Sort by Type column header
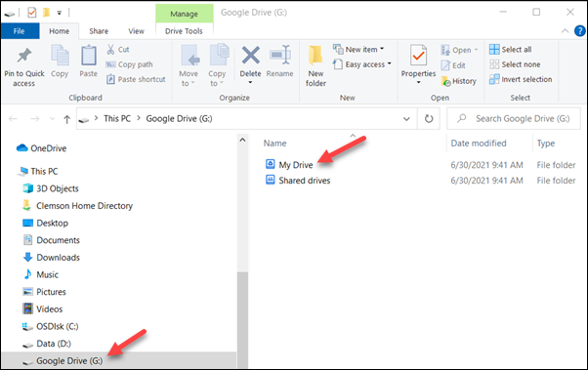Screen dimensions: 588x370 pyautogui.click(x=546, y=144)
